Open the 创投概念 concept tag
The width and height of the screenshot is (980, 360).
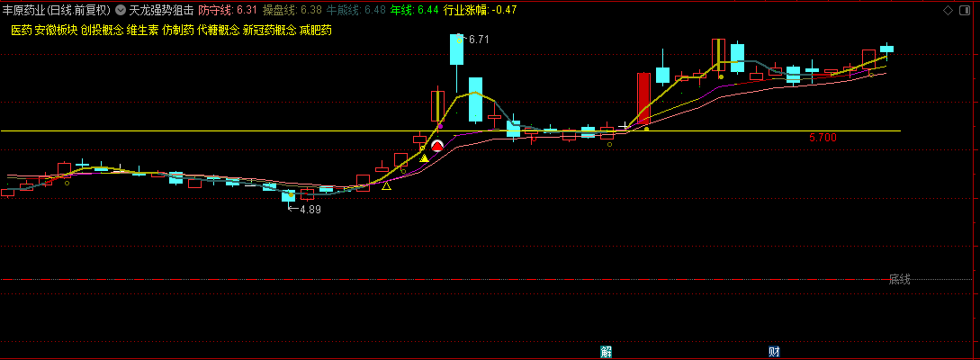pyautogui.click(x=102, y=30)
